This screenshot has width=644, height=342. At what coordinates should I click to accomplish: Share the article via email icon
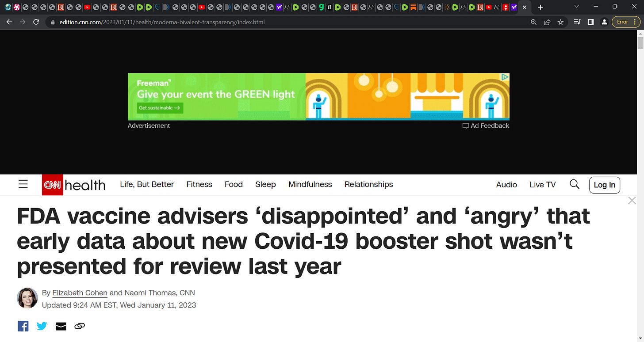click(61, 327)
